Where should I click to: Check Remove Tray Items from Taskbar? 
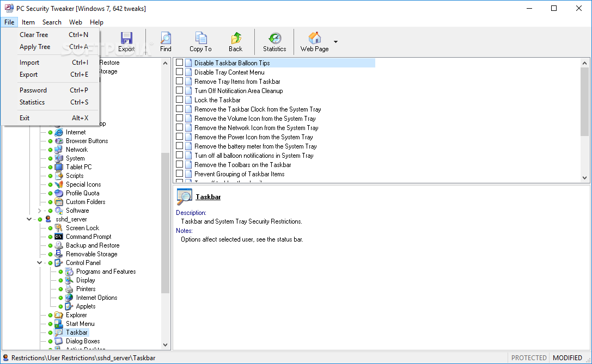[x=180, y=81]
